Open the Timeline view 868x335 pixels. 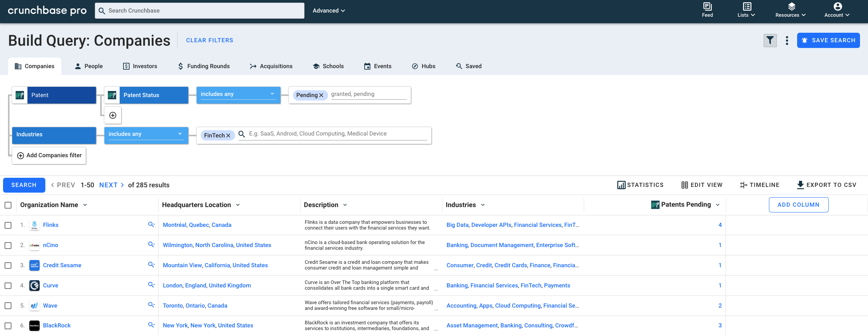pos(759,185)
